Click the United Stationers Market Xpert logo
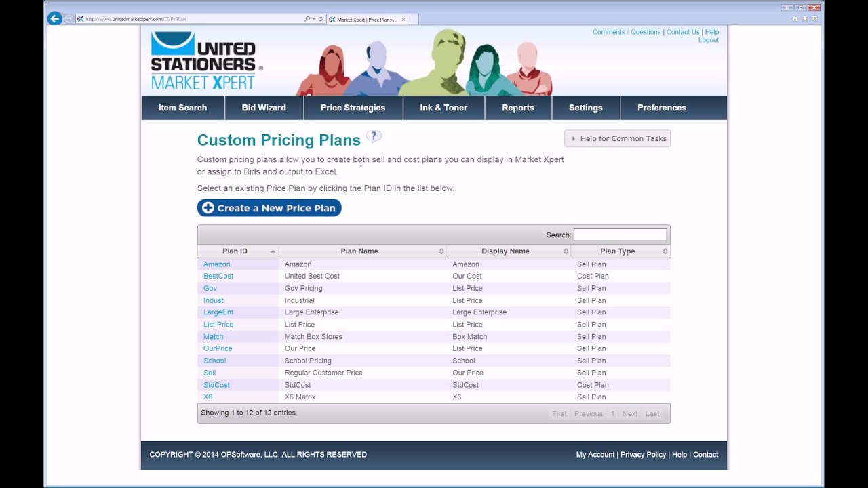 point(206,61)
